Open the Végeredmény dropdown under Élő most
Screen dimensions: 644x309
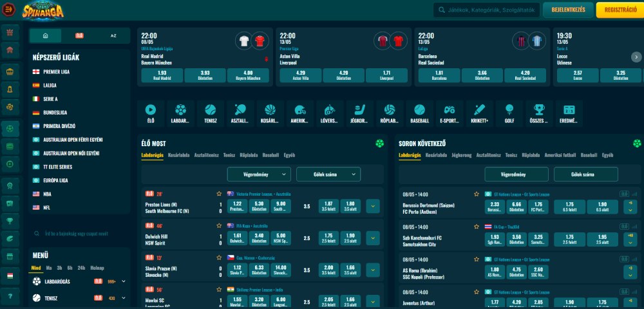(259, 174)
